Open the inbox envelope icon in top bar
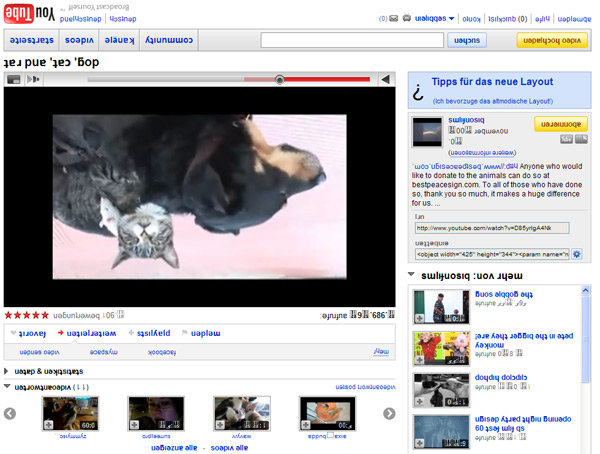 point(393,18)
